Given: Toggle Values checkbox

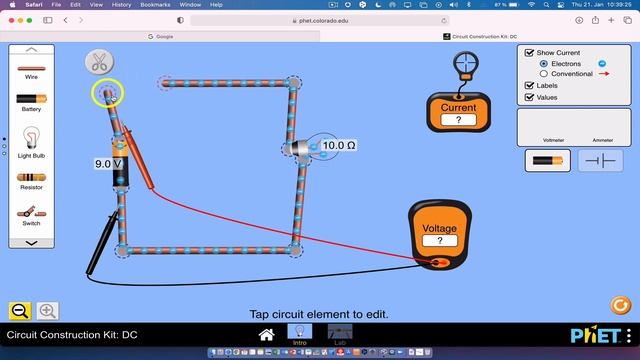Looking at the screenshot, I should point(529,98).
